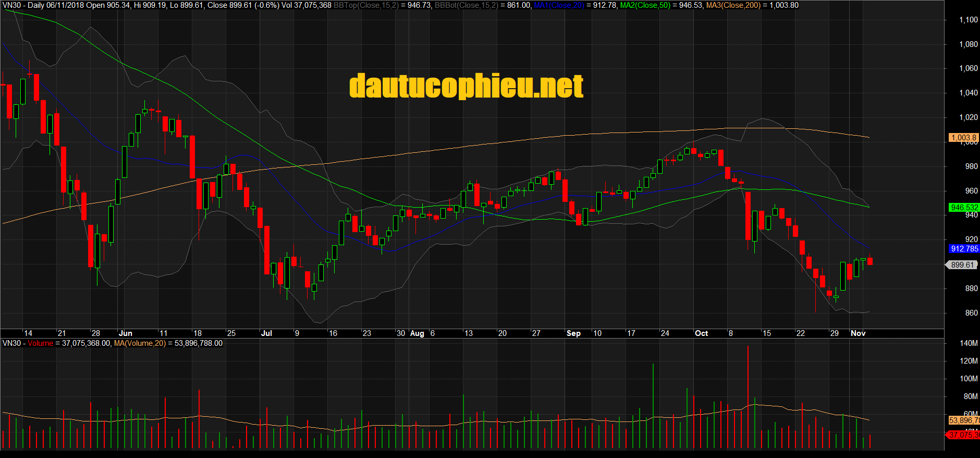Image resolution: width=980 pixels, height=458 pixels.
Task: Click the 960 price axis label
Action: click(972, 191)
